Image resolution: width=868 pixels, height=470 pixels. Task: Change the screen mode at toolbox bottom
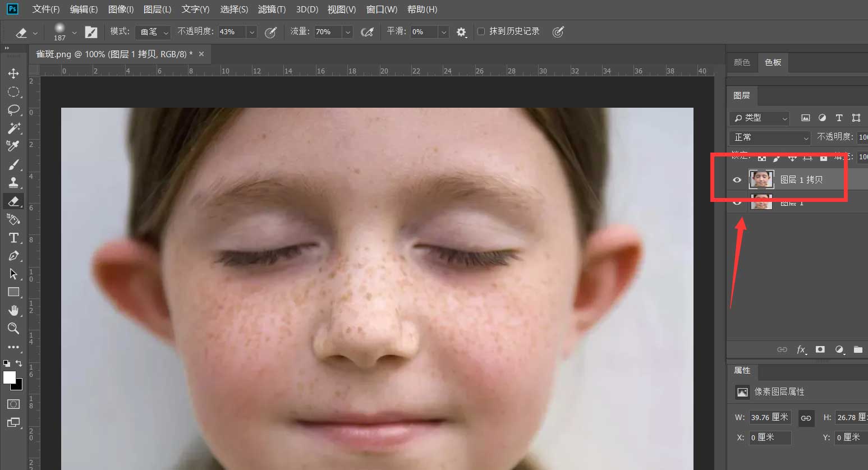coord(13,422)
